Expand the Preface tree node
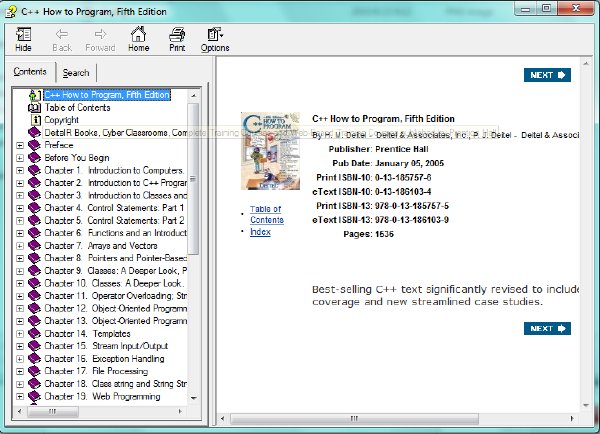 [x=20, y=145]
